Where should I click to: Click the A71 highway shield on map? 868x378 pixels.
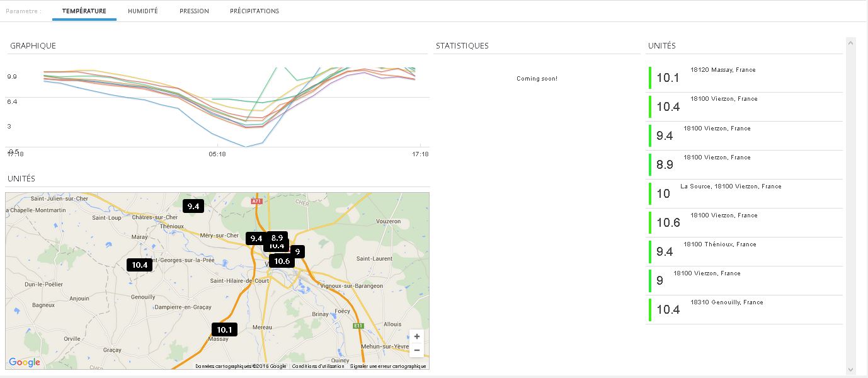coord(256,201)
